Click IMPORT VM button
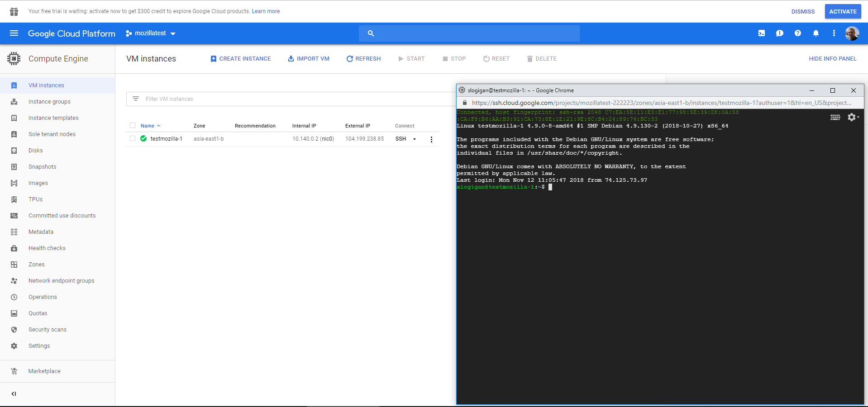The height and width of the screenshot is (407, 868). [309, 59]
